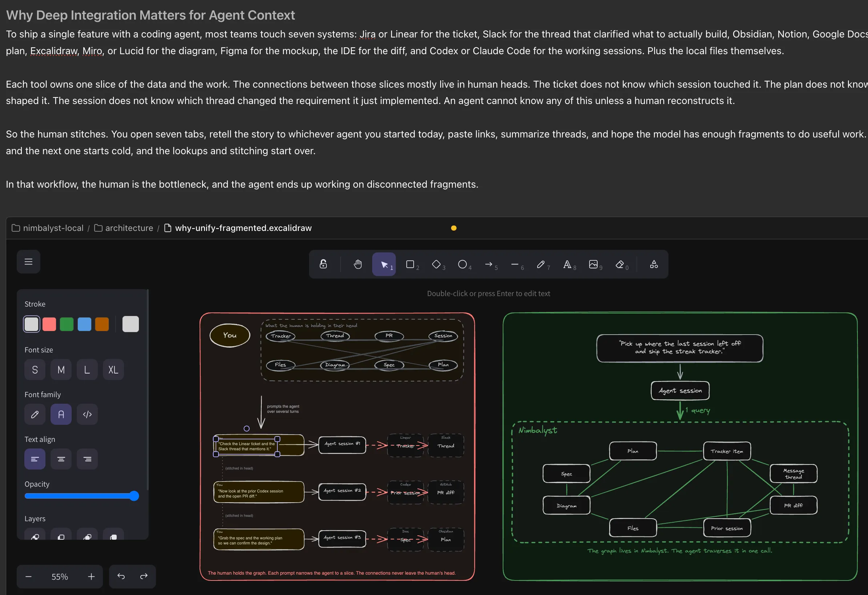
Task: Select the 'Spec' node in the green Nimbalyst graph
Action: coord(567,474)
